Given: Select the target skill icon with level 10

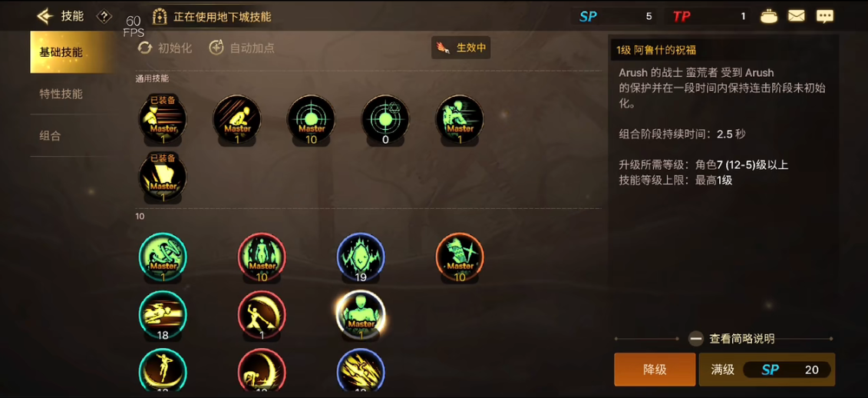Looking at the screenshot, I should pos(311,120).
